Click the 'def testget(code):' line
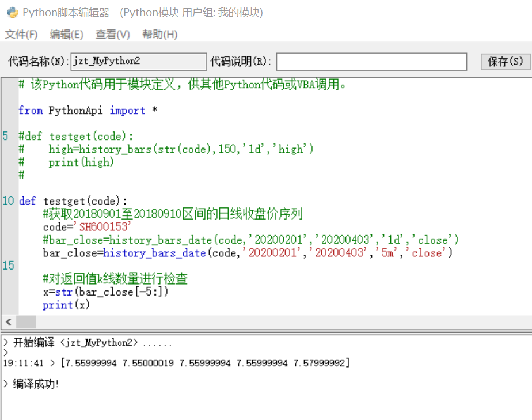 [x=73, y=201]
